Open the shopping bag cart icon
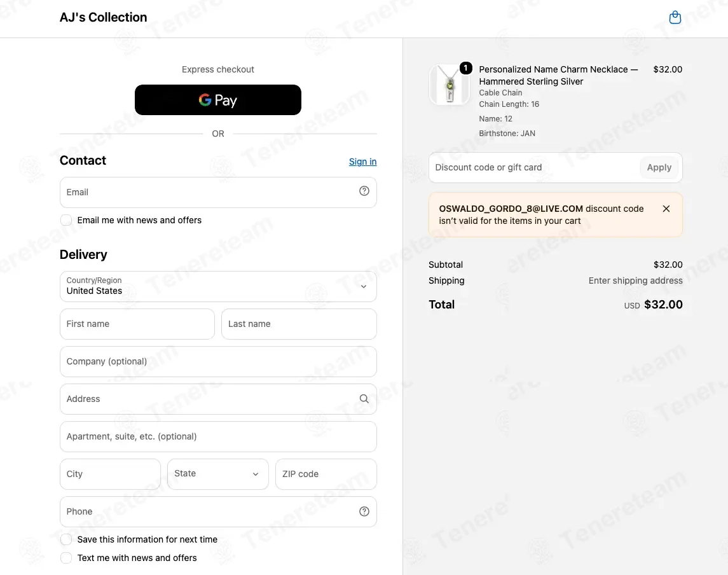728x575 pixels. coord(675,18)
